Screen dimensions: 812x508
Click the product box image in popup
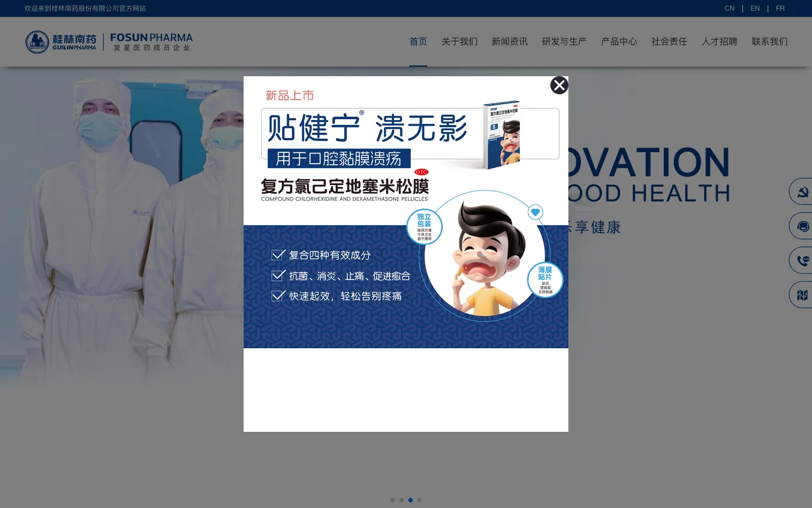point(502,135)
